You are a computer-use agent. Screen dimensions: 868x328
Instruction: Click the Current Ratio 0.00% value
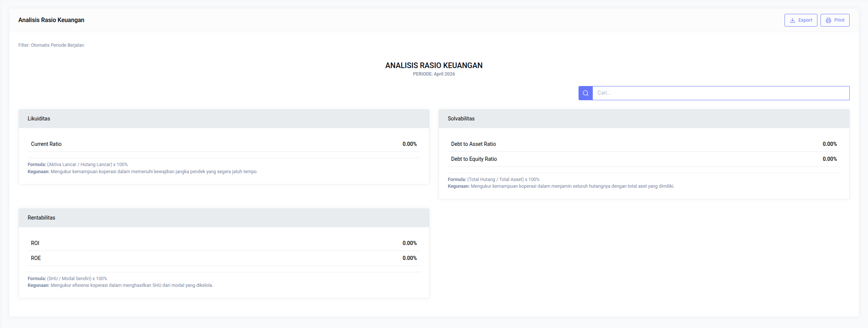coord(409,144)
